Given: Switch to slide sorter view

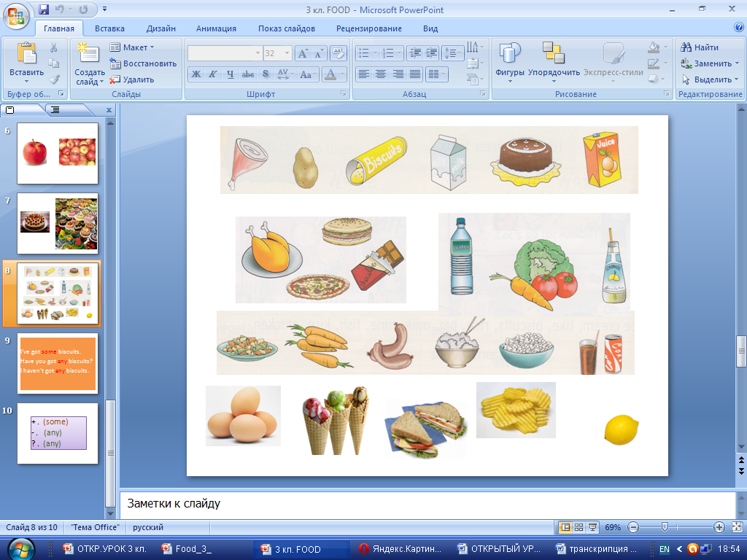Looking at the screenshot, I should (578, 527).
